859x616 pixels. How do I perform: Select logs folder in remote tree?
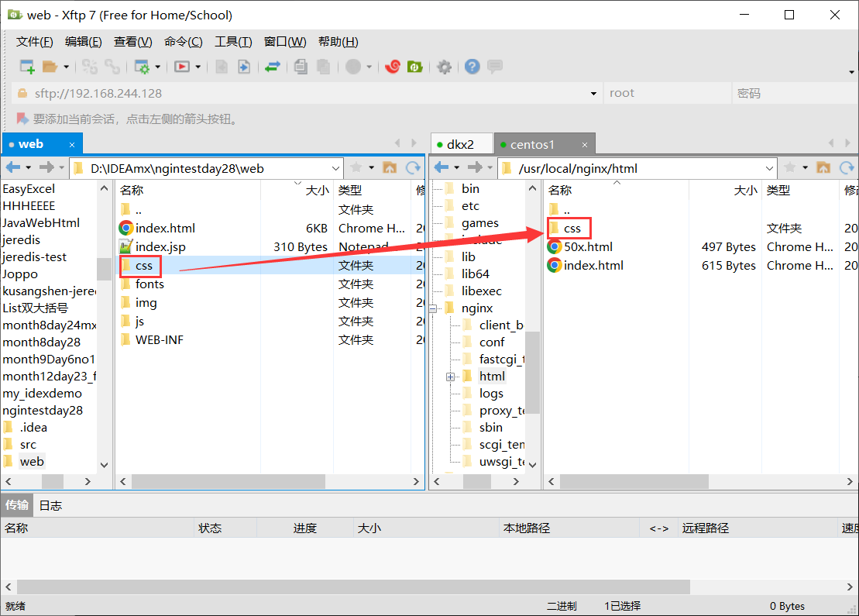pyautogui.click(x=491, y=394)
